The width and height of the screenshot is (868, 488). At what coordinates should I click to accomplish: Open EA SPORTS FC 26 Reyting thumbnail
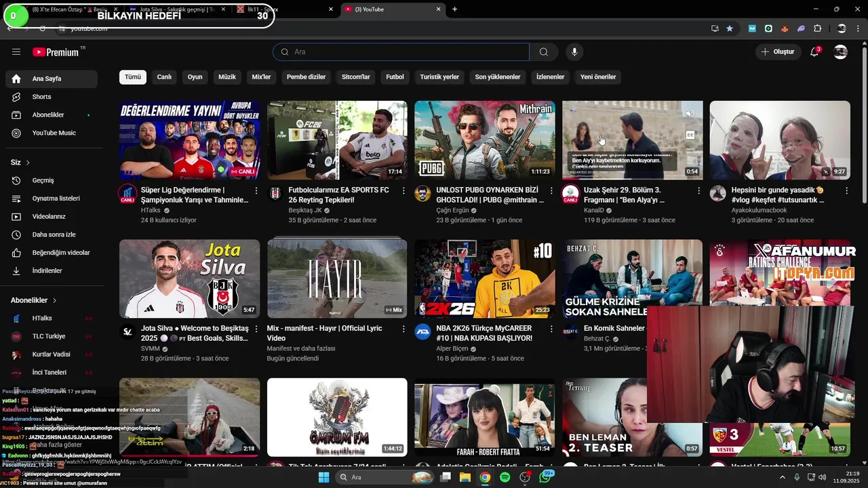point(337,140)
